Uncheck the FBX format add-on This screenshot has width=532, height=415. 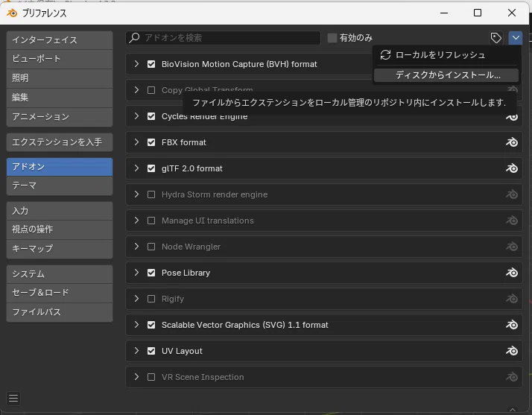151,142
